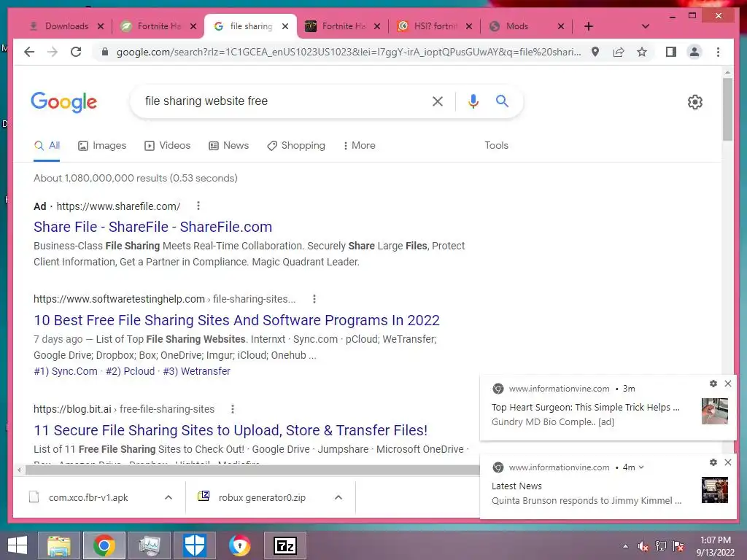The width and height of the screenshot is (747, 560).
Task: Share this page via the share icon
Action: click(619, 52)
